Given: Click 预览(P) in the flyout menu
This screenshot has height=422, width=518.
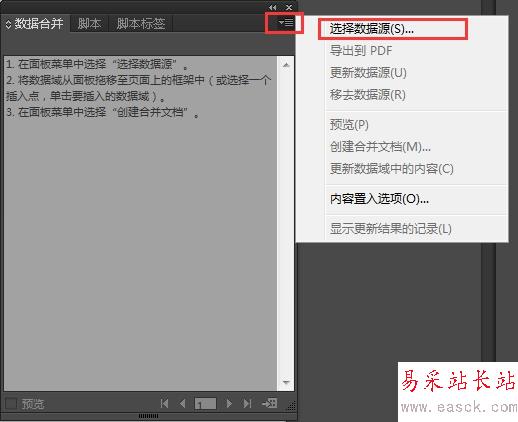Looking at the screenshot, I should [x=349, y=125].
